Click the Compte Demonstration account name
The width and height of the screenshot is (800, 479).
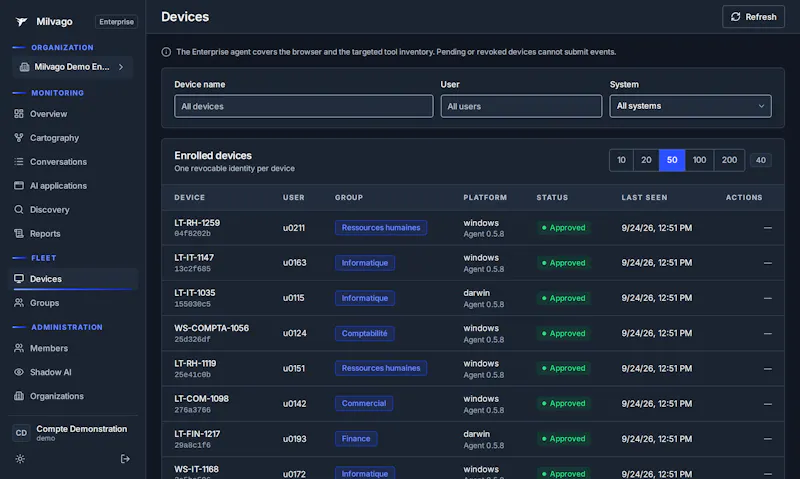pyautogui.click(x=82, y=428)
